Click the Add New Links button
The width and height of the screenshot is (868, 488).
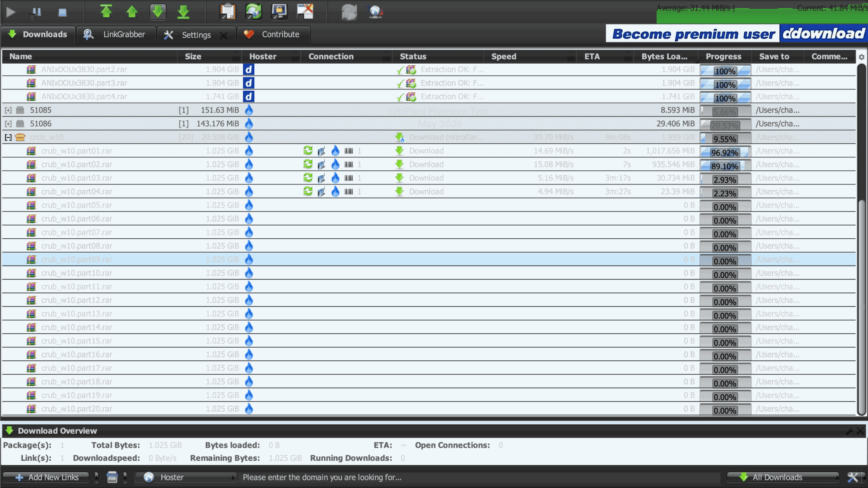(x=46, y=477)
